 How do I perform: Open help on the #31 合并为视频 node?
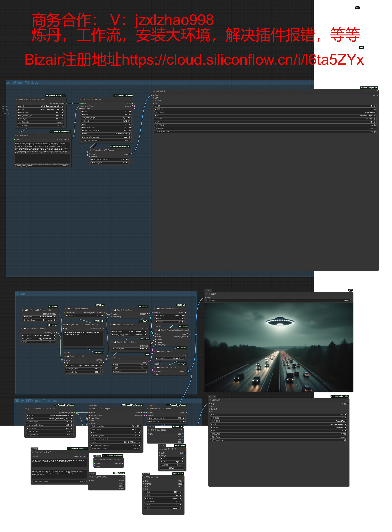348,400
